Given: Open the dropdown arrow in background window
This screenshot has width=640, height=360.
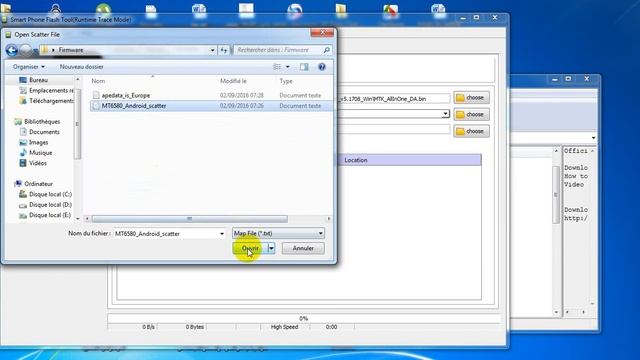Looking at the screenshot, I should (593, 138).
